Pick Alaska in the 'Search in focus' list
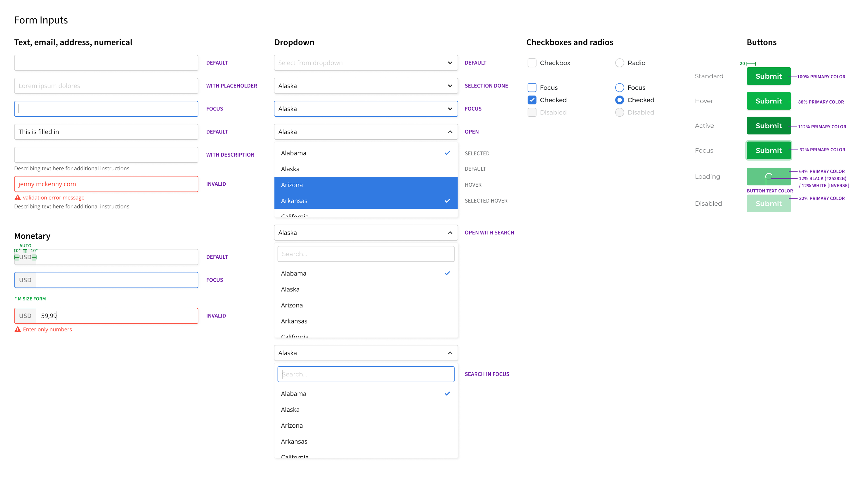 366,410
